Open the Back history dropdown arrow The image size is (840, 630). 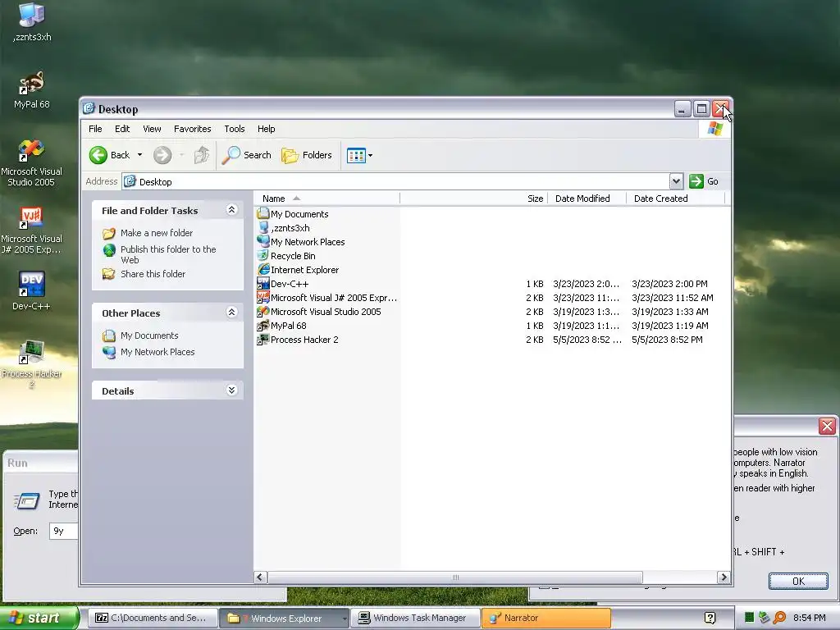pyautogui.click(x=139, y=155)
